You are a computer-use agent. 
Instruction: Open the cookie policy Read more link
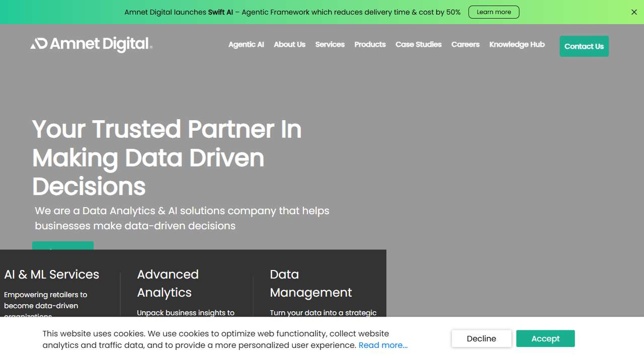pos(383,345)
